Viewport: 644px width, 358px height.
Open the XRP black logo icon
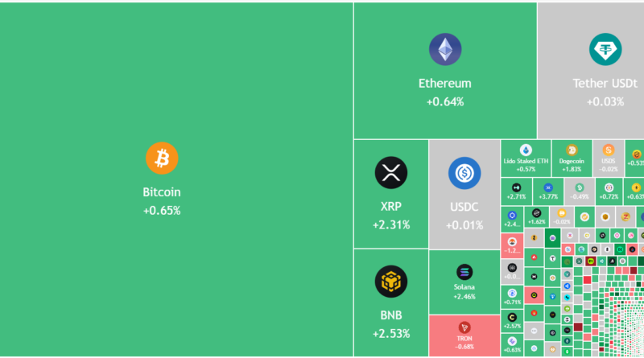click(x=391, y=172)
